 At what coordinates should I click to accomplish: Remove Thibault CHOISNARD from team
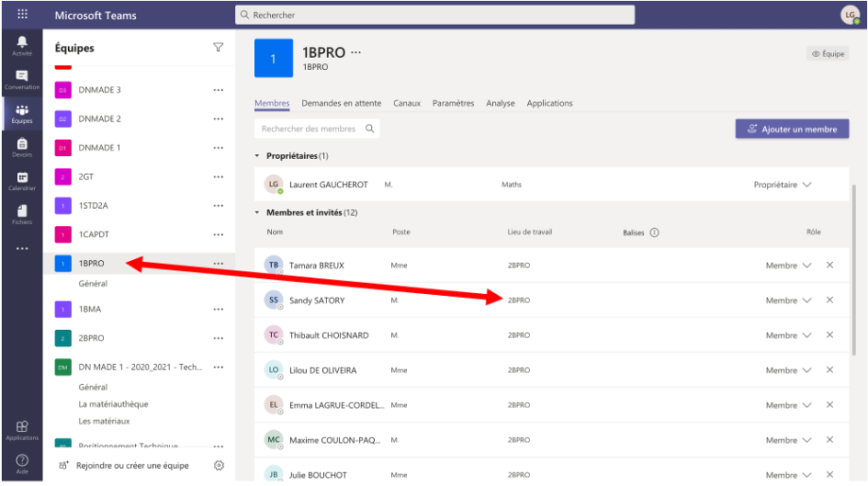(829, 335)
